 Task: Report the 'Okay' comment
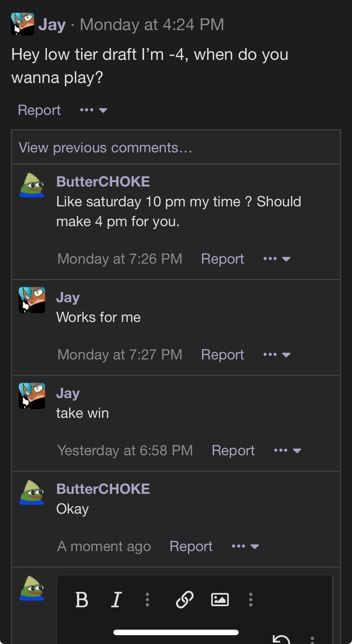tap(191, 546)
